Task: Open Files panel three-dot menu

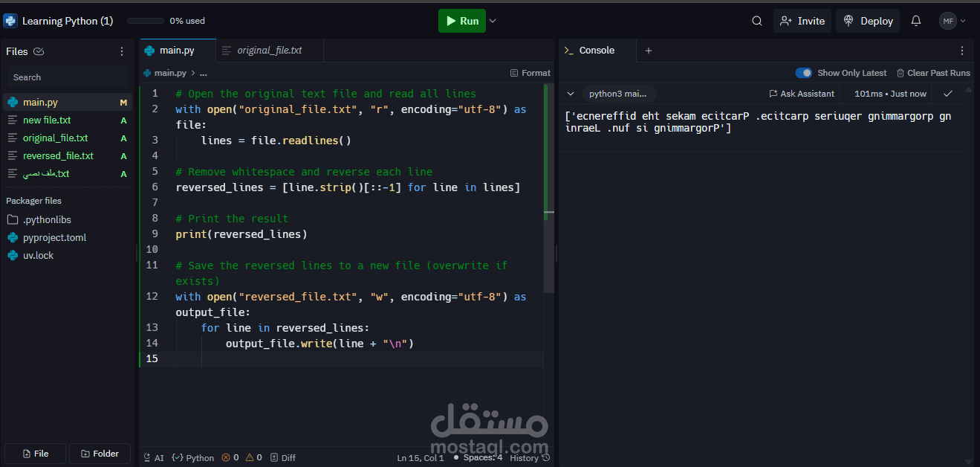Action: 122,51
